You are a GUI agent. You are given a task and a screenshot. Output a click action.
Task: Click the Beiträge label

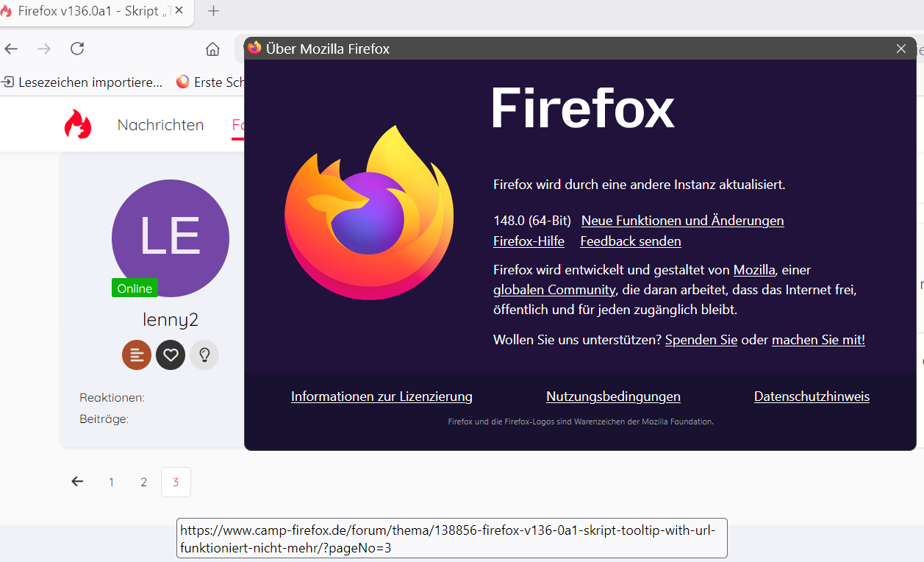104,419
